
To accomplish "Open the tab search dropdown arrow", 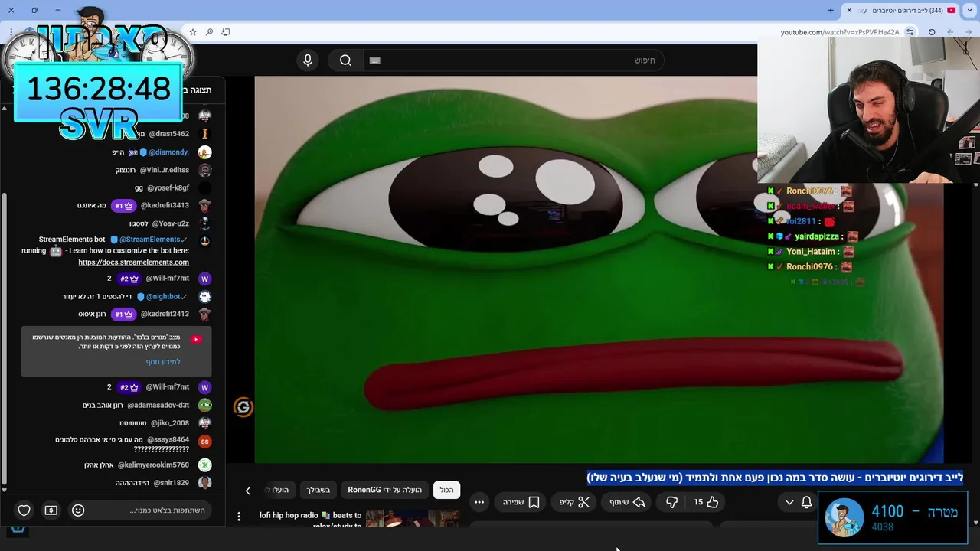I will coord(970,10).
